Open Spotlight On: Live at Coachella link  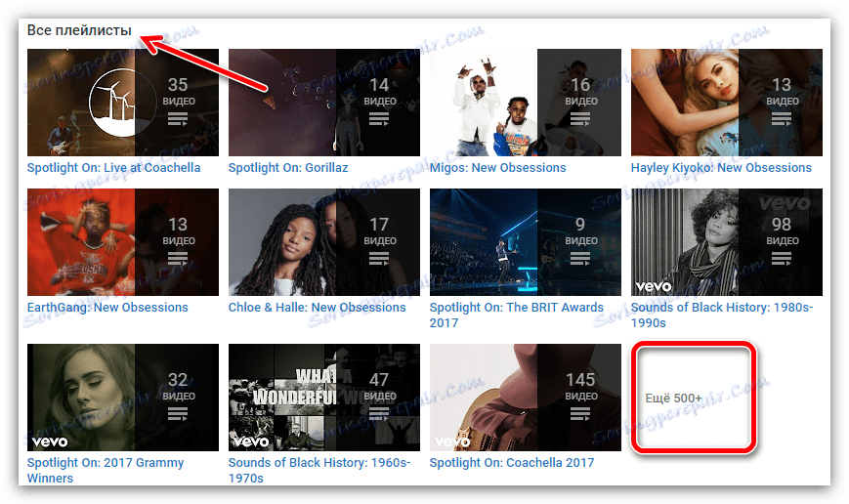(x=113, y=168)
